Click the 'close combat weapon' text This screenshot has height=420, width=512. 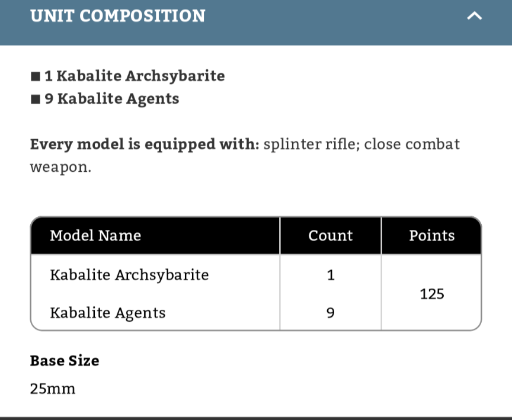tap(411, 145)
